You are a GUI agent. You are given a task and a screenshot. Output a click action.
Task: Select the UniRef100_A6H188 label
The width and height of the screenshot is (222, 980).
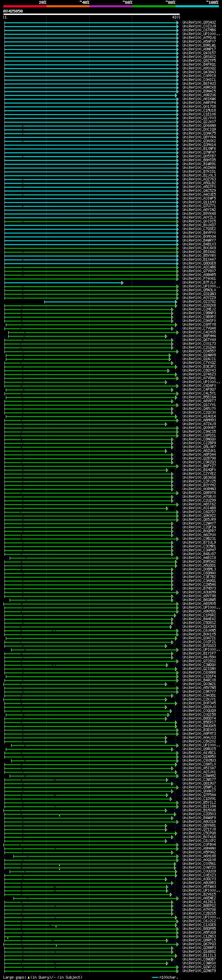[x=199, y=856]
